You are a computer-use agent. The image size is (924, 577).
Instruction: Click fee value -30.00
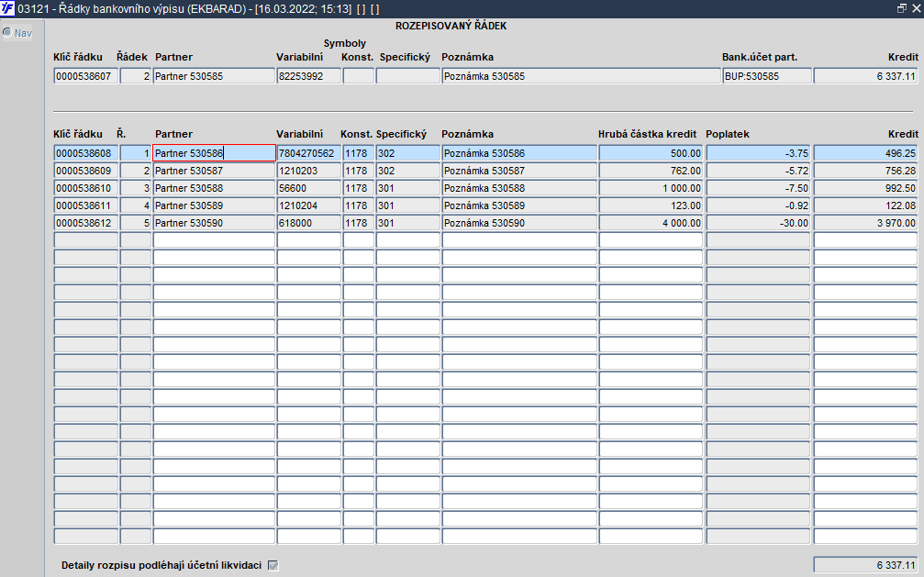(x=758, y=224)
